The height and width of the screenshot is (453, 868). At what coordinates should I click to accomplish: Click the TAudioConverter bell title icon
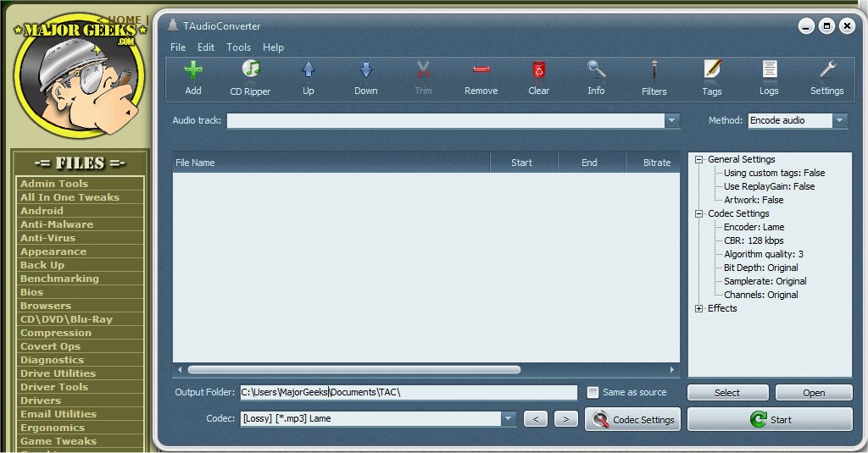(173, 25)
